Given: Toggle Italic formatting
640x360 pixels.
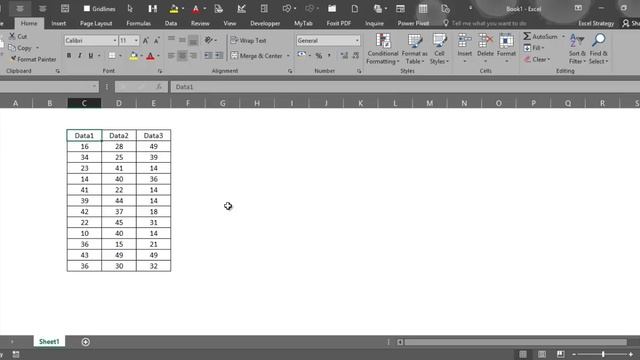Looking at the screenshot, I should 80,56.
